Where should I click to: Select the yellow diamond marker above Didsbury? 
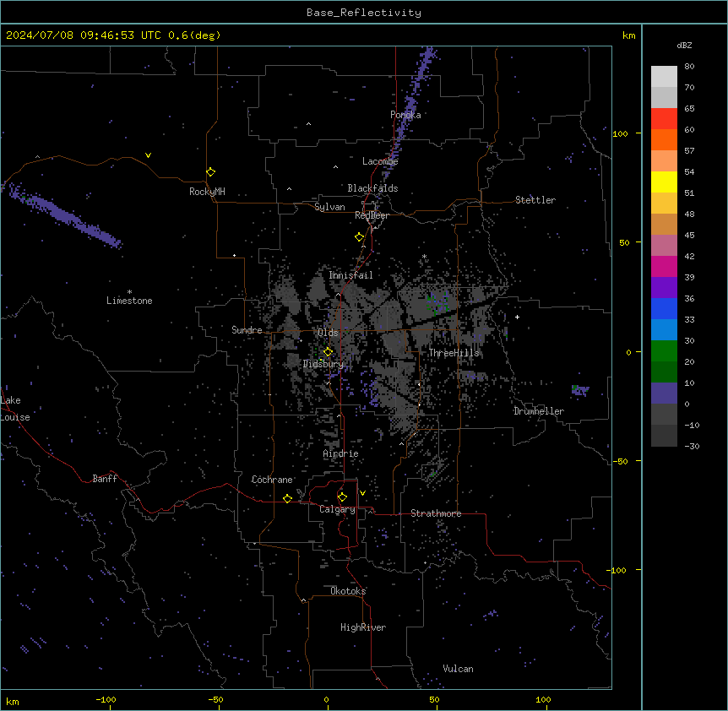click(328, 352)
